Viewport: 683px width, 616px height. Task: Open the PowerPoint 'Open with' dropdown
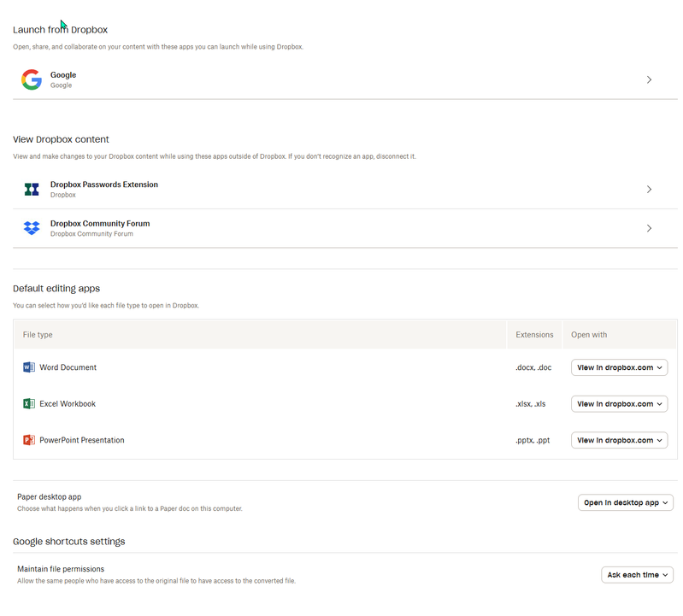click(619, 441)
